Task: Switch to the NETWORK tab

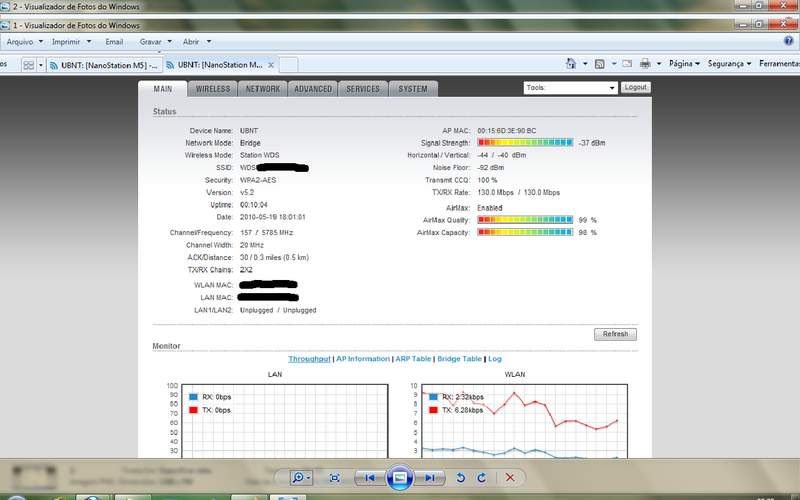Action: 263,89
